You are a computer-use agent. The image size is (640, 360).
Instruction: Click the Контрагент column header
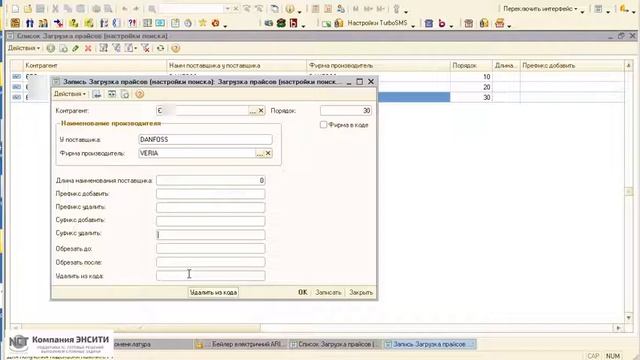(x=95, y=65)
